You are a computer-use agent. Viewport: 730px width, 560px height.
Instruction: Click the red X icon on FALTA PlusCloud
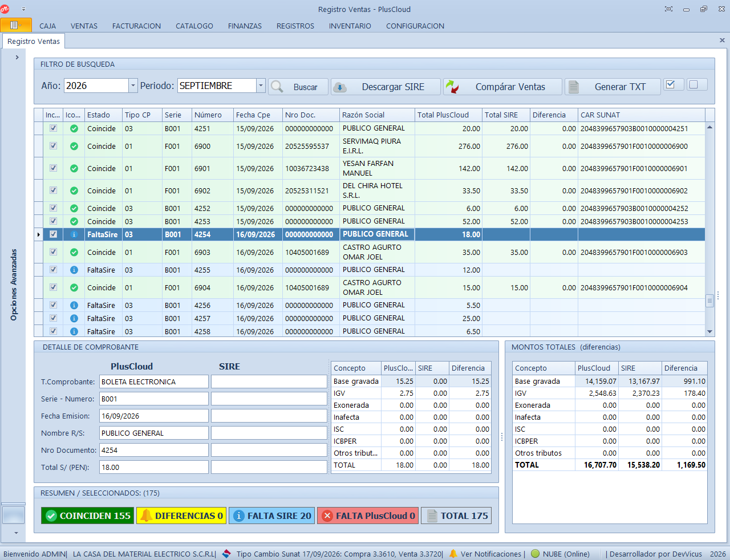pos(327,516)
